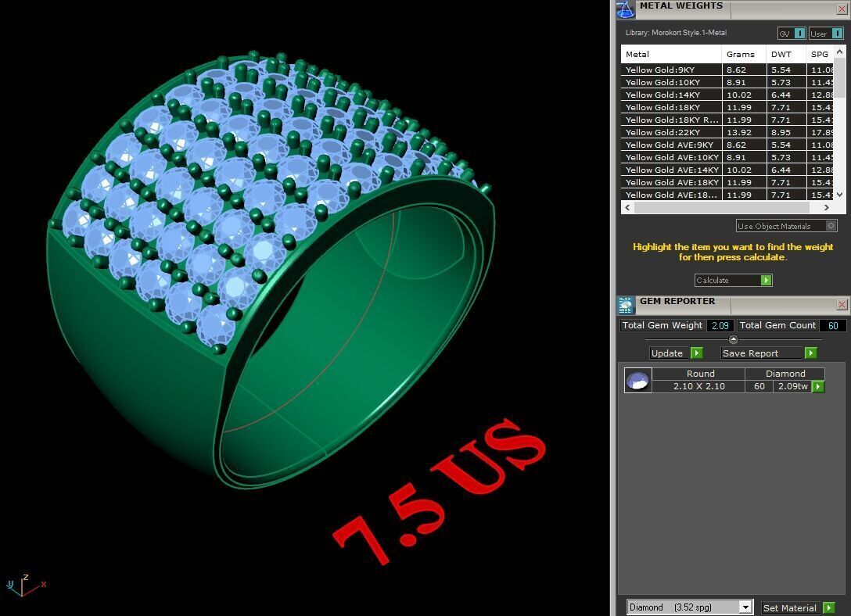This screenshot has height=616, width=851.
Task: Click the Gem Reporter panel icon
Action: [x=625, y=305]
